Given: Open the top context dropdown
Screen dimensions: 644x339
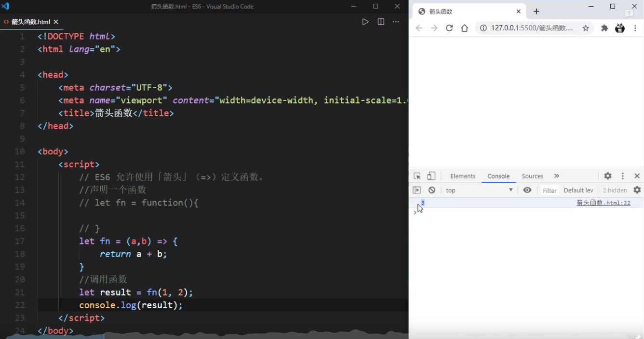Looking at the screenshot, I should coord(480,190).
